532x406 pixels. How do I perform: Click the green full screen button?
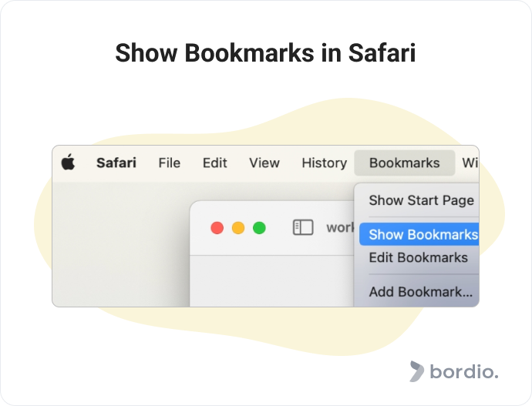click(259, 228)
